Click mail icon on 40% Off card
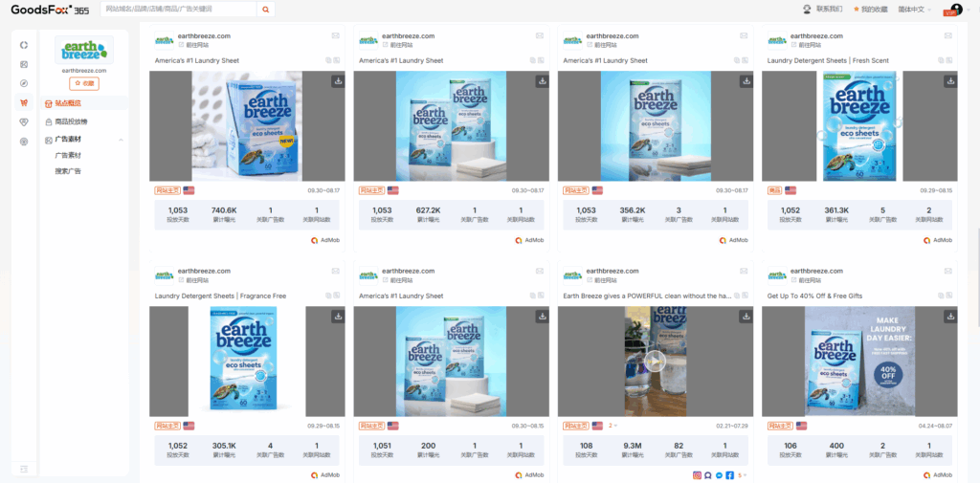This screenshot has width=980, height=483. coord(948,272)
